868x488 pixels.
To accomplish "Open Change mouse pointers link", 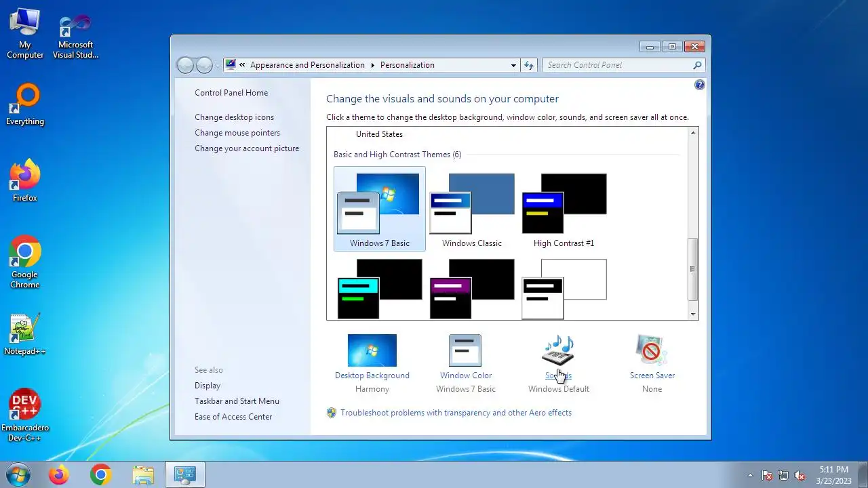I will coord(237,133).
